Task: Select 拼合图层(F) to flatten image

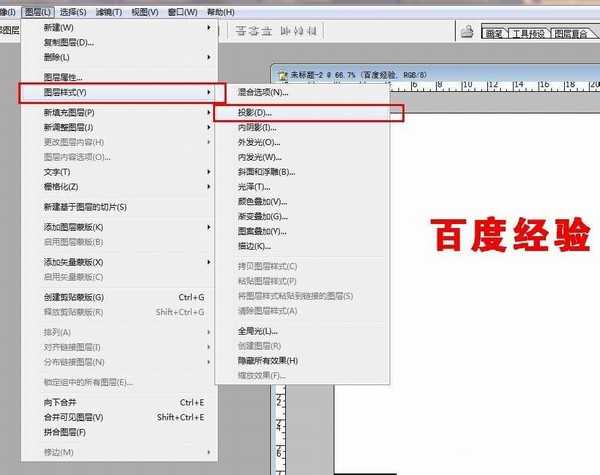Action: coord(119,433)
